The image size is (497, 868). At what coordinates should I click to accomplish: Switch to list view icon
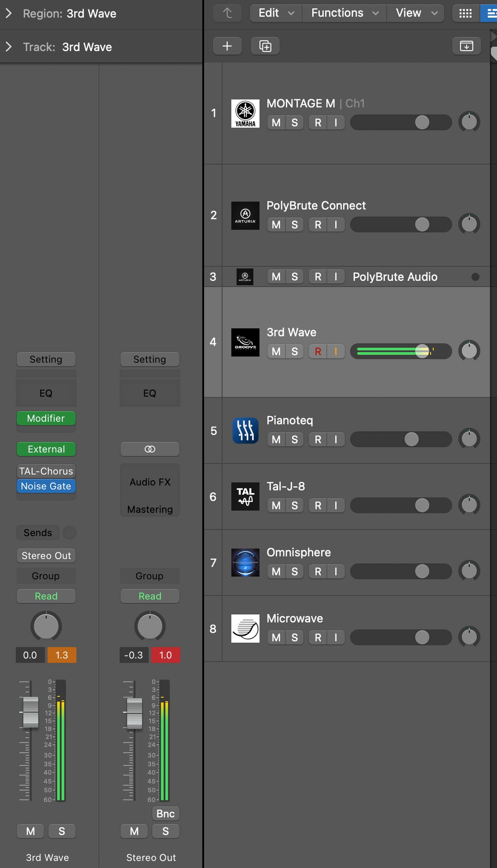[490, 13]
